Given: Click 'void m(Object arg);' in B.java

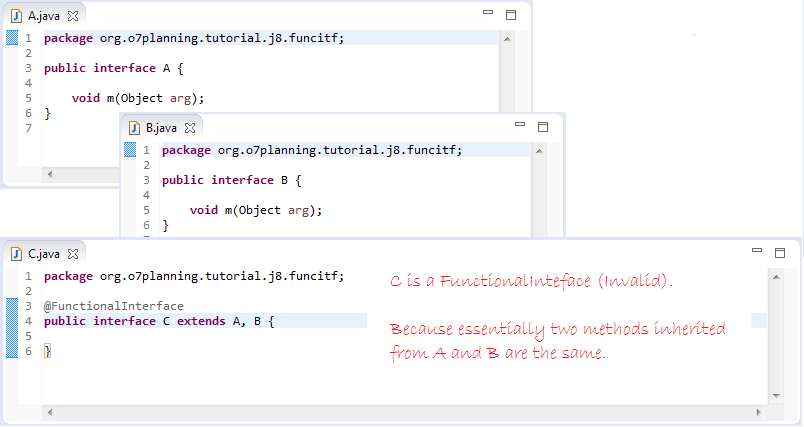Looking at the screenshot, I should 256,210.
